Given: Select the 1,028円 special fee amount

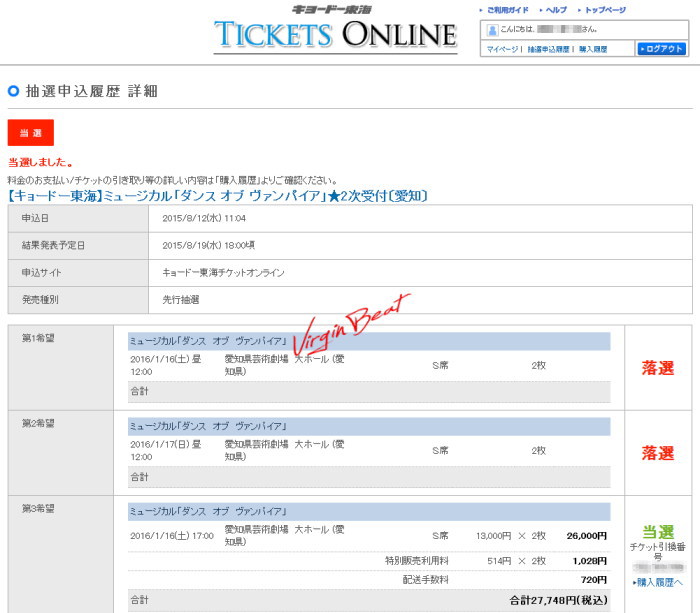Looking at the screenshot, I should pyautogui.click(x=590, y=561).
